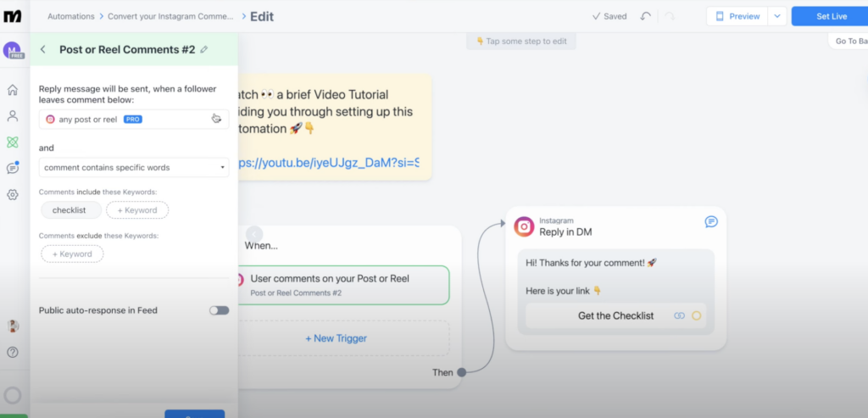Open Convert your Instagram Comme... breadcrumb
The image size is (868, 418).
[170, 16]
